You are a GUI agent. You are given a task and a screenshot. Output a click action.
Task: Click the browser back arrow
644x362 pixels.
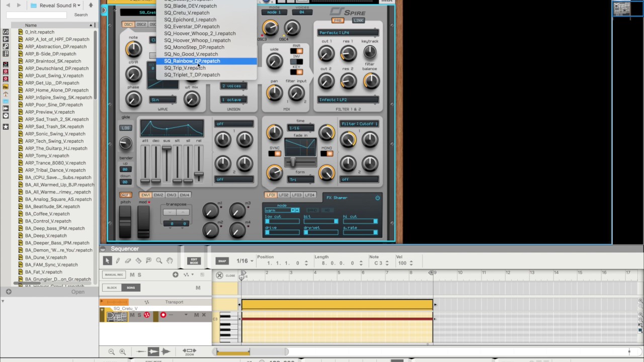pos(8,5)
